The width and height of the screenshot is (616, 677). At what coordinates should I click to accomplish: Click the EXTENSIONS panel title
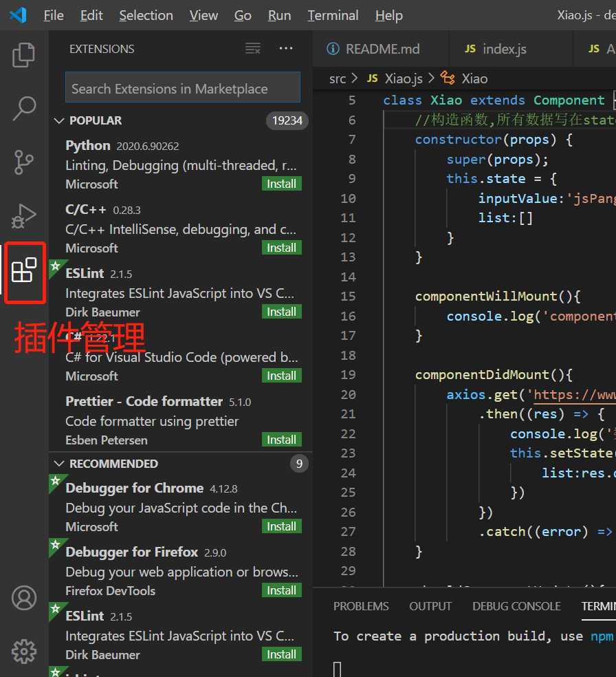click(102, 49)
